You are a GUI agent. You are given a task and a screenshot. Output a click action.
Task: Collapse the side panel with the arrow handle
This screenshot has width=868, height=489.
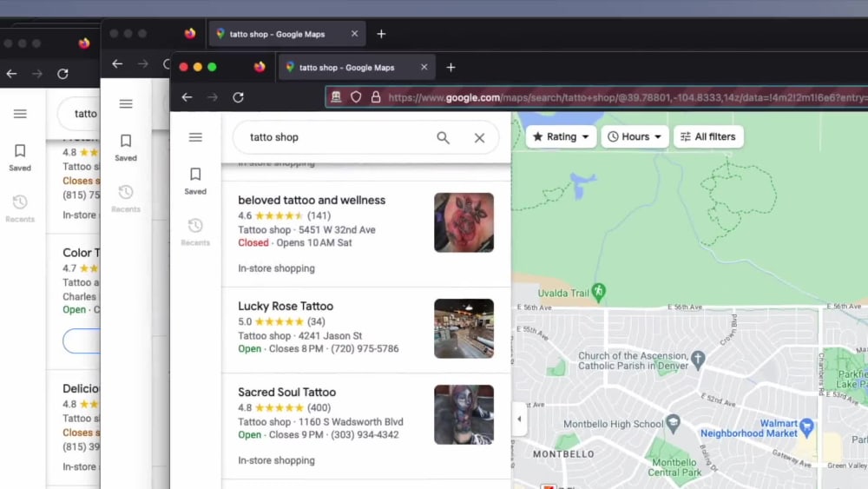pos(519,420)
